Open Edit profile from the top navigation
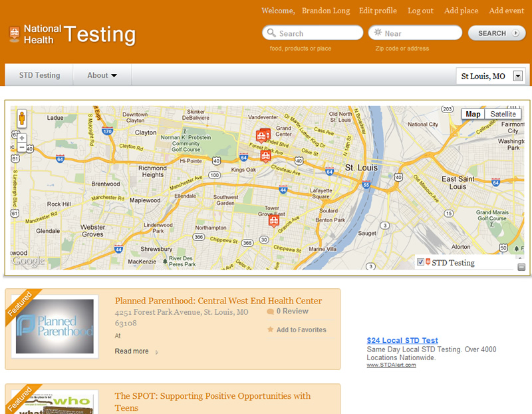The image size is (532, 414). click(378, 11)
